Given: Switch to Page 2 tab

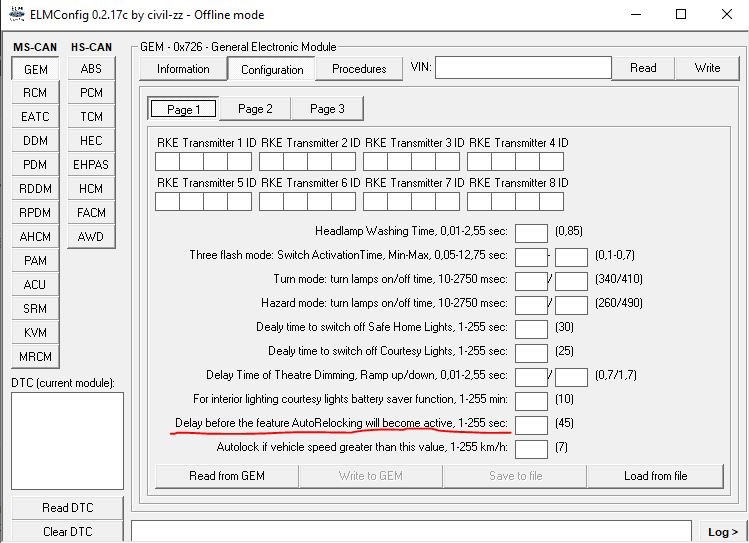Looking at the screenshot, I should [x=255, y=109].
